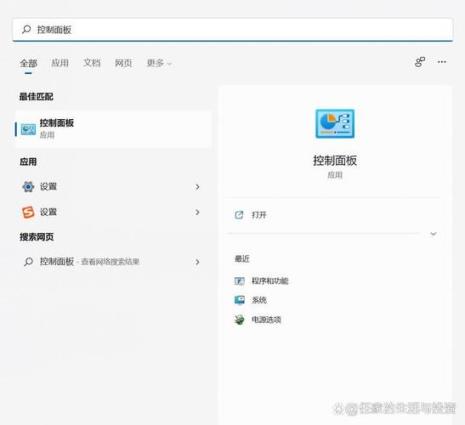Click the web search magnifier icon

coord(28,262)
